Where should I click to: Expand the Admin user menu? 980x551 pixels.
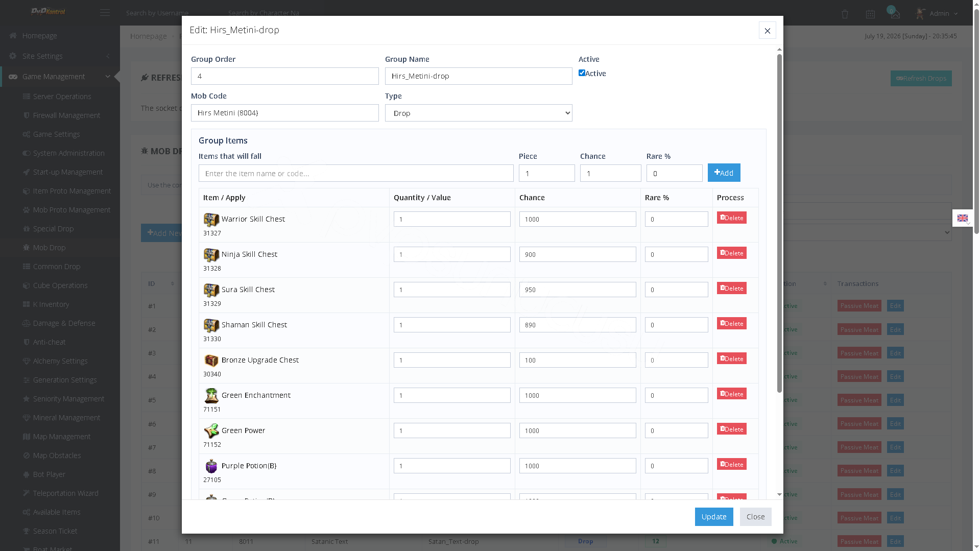[x=937, y=13]
